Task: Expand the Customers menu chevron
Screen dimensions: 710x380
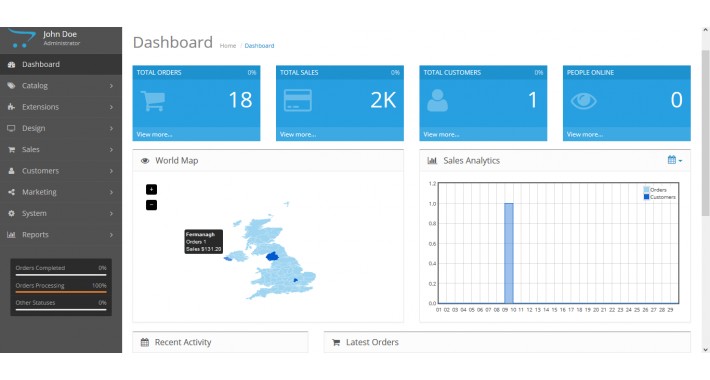Action: click(x=111, y=171)
